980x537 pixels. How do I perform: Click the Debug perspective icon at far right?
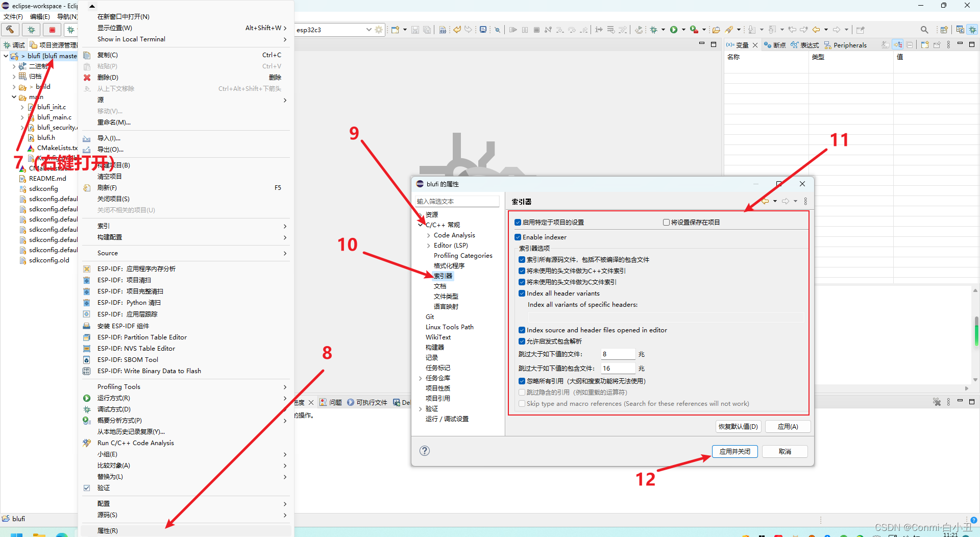tap(973, 30)
